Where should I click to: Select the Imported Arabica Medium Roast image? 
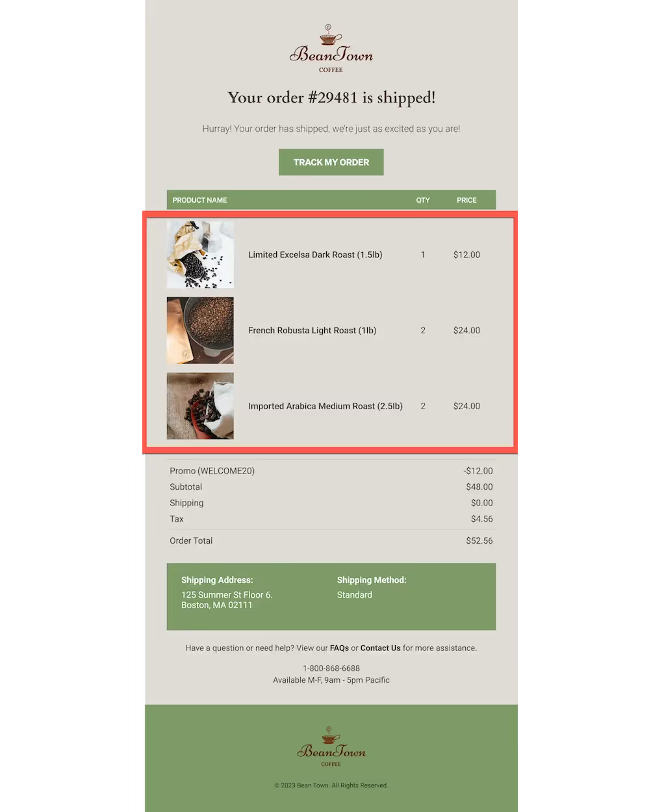point(200,406)
